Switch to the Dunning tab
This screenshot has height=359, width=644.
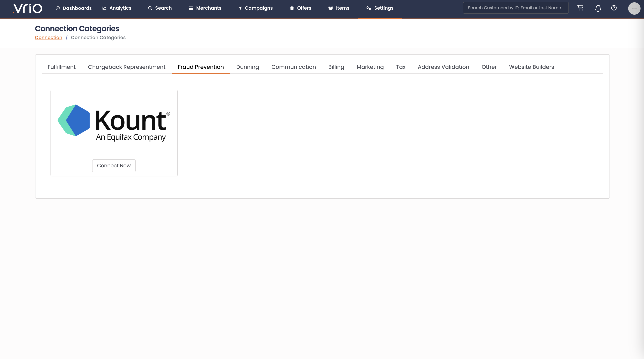click(x=247, y=67)
